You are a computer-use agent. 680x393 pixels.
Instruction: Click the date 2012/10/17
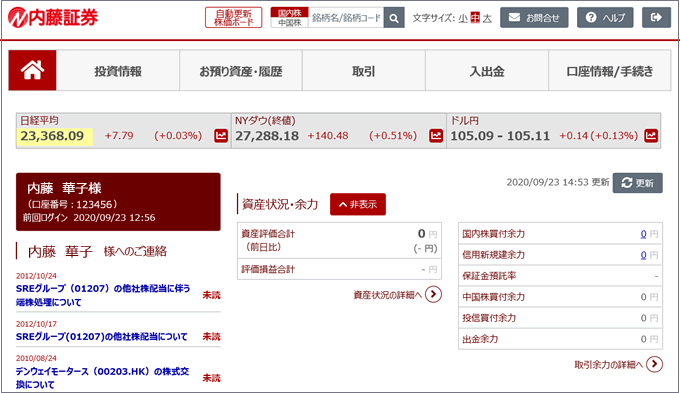click(x=36, y=324)
